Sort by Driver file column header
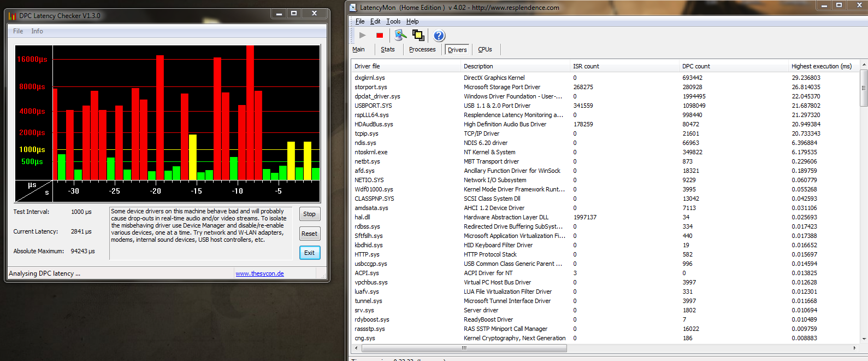The height and width of the screenshot is (361, 868). coord(406,66)
